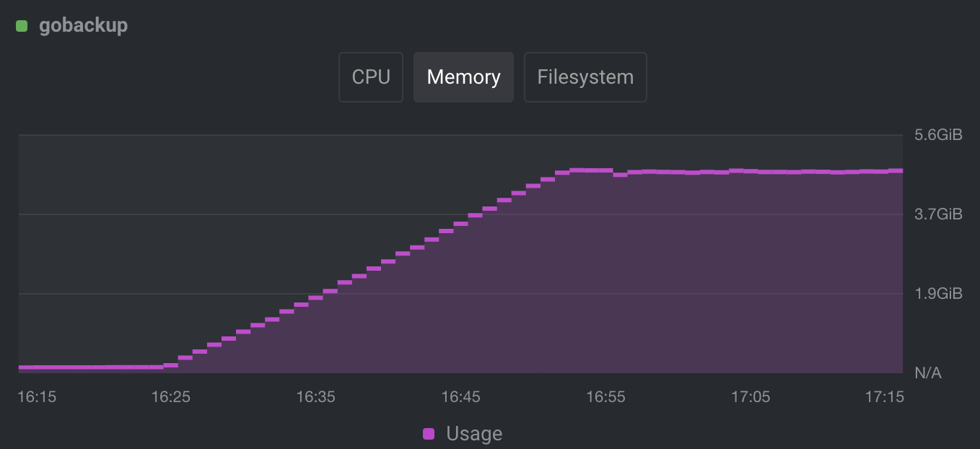Open the CPU metrics view

370,77
